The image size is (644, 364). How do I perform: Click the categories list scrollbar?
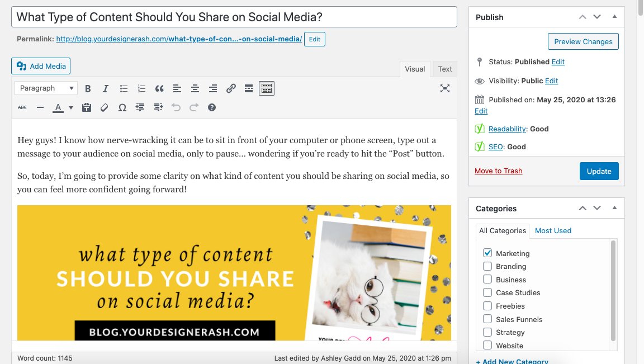(x=613, y=291)
